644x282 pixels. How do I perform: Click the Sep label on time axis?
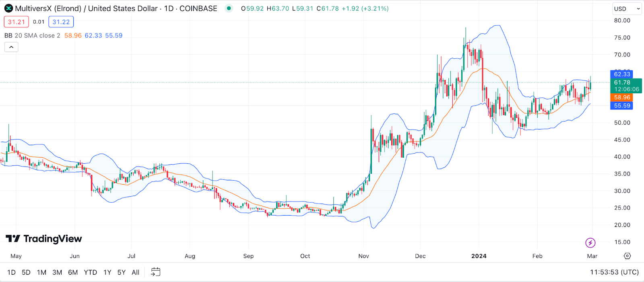pyautogui.click(x=248, y=256)
